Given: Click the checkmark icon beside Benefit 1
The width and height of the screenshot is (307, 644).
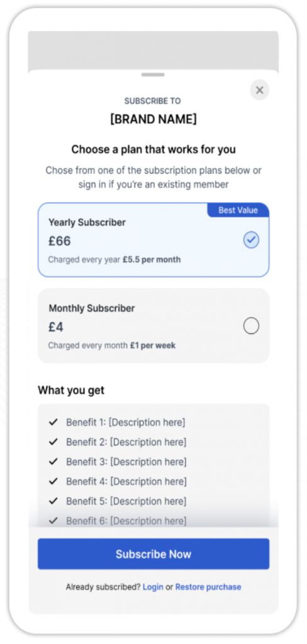Looking at the screenshot, I should coord(53,422).
